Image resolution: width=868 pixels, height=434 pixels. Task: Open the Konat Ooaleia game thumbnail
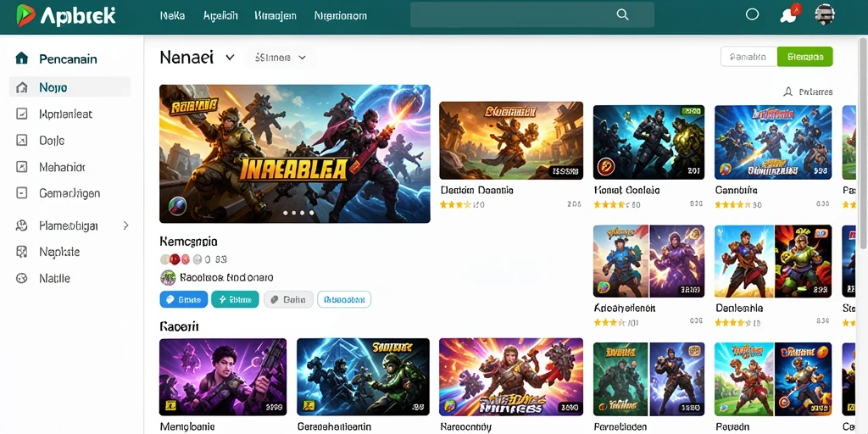point(648,142)
